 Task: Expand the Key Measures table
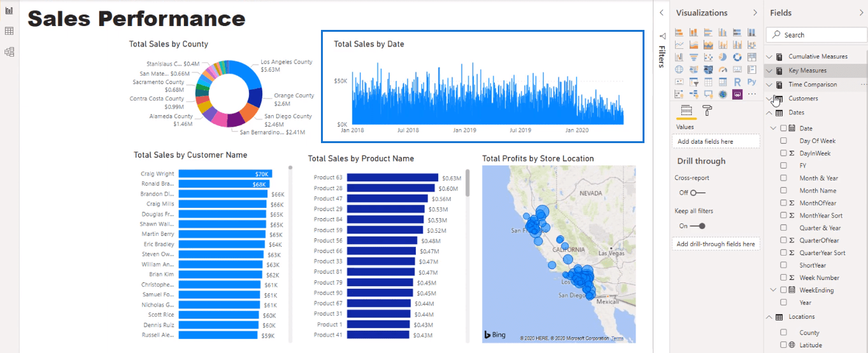click(769, 71)
